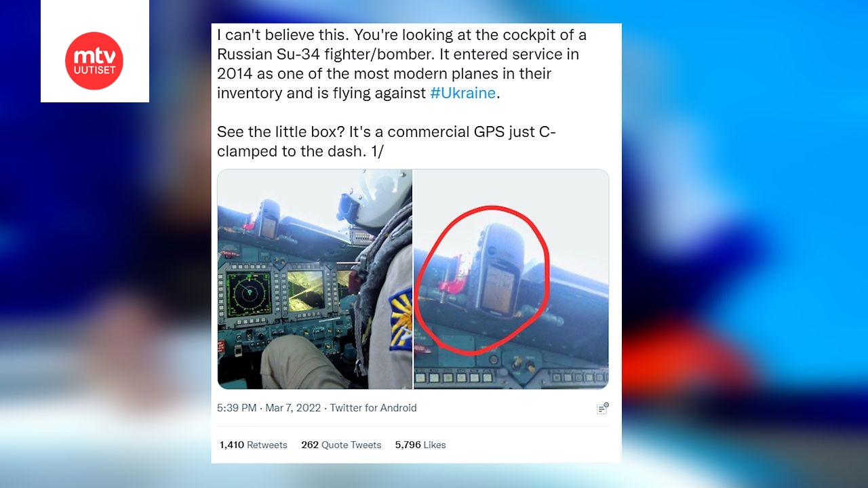The height and width of the screenshot is (488, 868).
Task: Click the small GPS unit in left photo
Action: click(270, 218)
